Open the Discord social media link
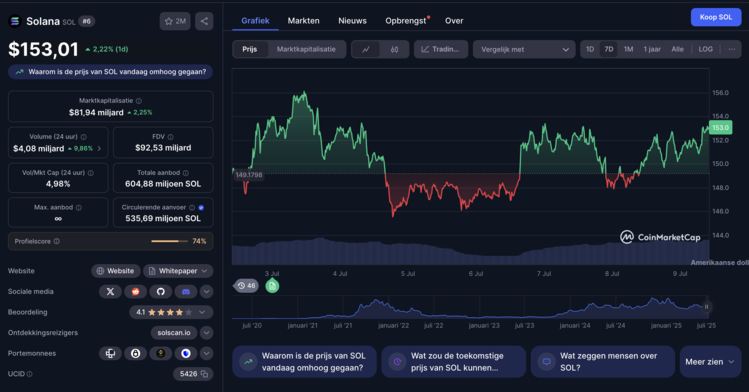Viewport: 749px width, 392px height. coord(186,291)
